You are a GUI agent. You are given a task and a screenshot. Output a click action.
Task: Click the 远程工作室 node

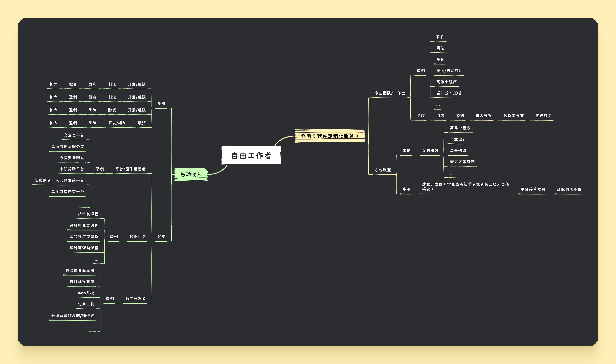coord(513,115)
